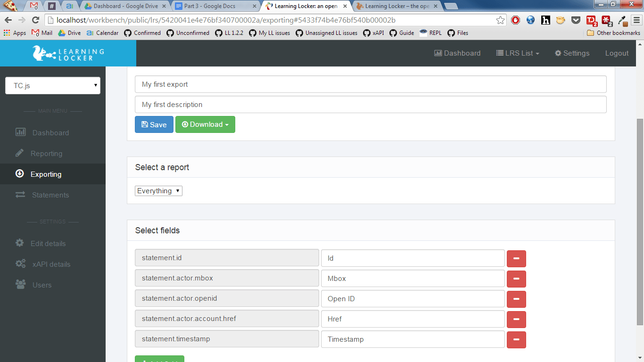Save the export configuration
The image size is (644, 362).
[x=154, y=124]
